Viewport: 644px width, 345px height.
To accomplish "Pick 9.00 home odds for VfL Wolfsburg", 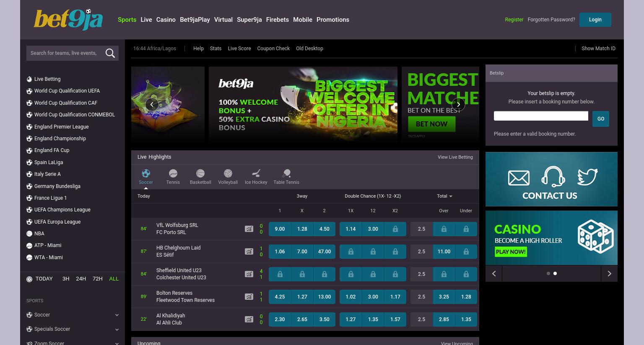I will coord(280,229).
